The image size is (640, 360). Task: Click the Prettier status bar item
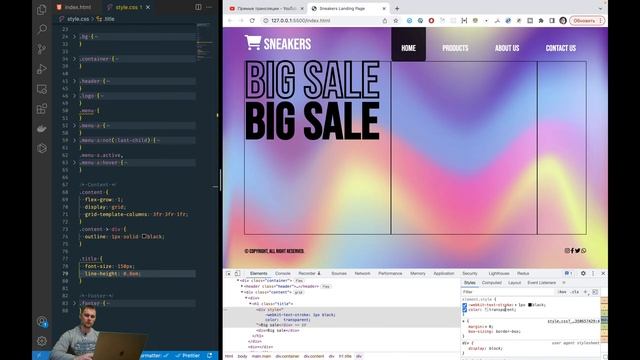[x=188, y=356]
